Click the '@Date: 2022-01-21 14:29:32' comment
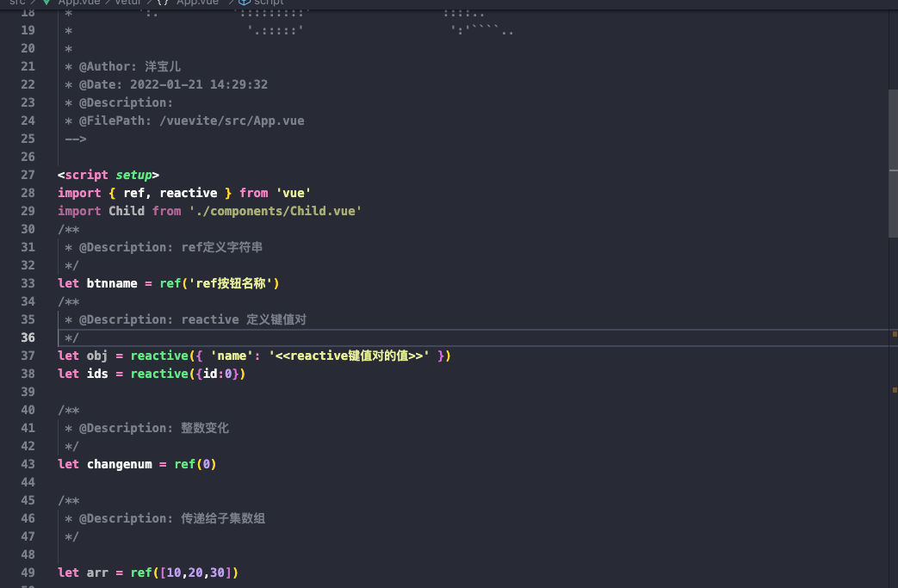Viewport: 898px width, 588px height. click(174, 84)
